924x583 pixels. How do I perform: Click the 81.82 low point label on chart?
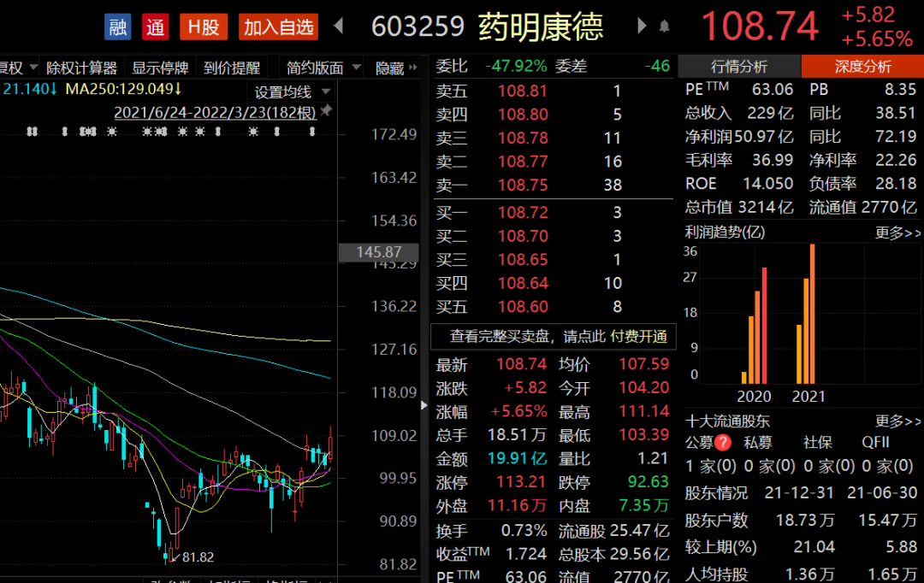pos(198,557)
